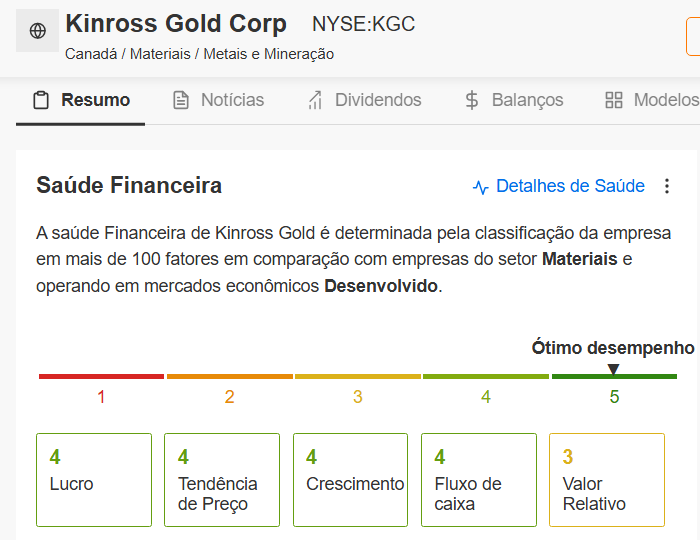Click the Fluxo de caixa card

tap(478, 480)
